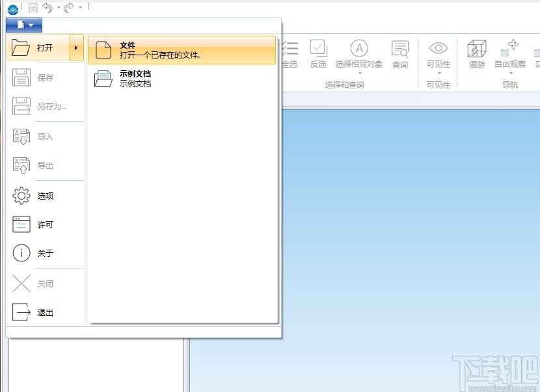
Task: Click the 选择相同对象 select similar objects icon
Action: click(359, 49)
